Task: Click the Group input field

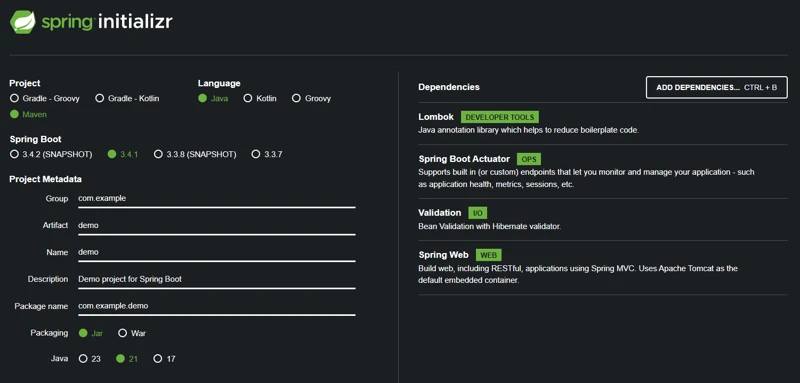Action: tap(216, 199)
